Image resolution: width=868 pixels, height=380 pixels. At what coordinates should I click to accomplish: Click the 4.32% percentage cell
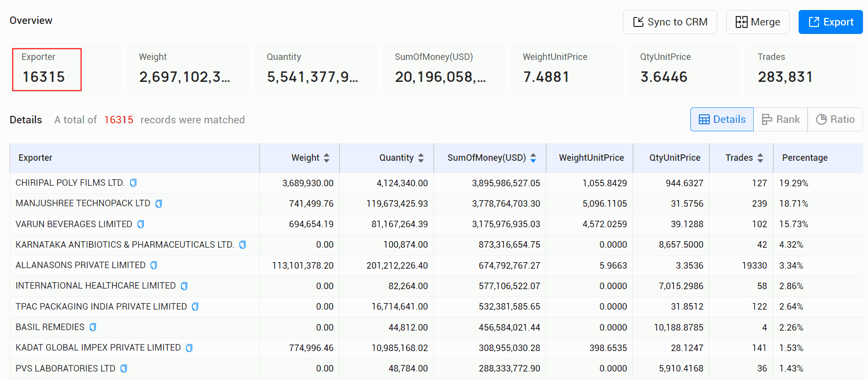(791, 245)
